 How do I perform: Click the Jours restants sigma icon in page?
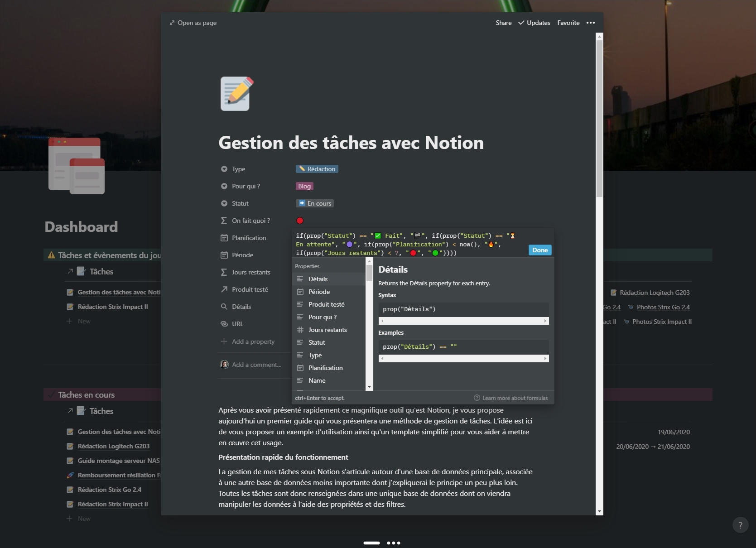click(224, 272)
